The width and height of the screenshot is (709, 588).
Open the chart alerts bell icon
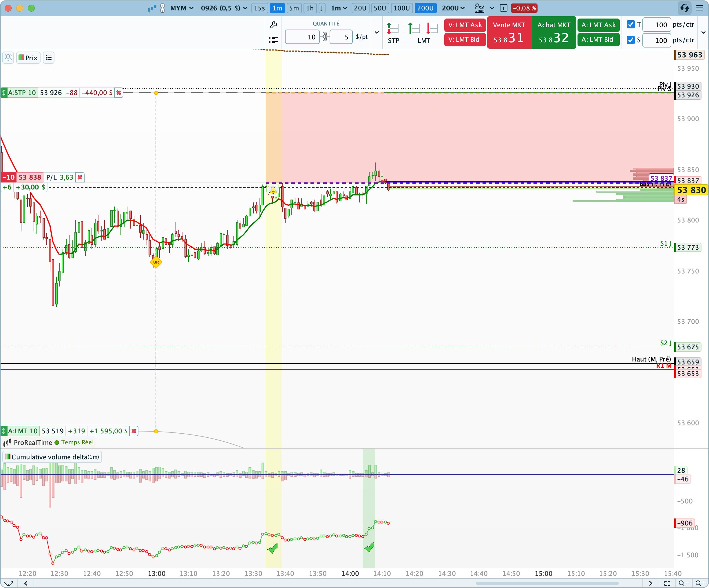[8, 58]
